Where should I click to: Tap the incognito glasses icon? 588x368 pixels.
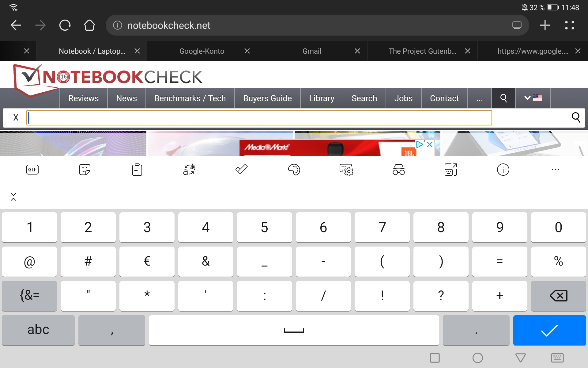398,170
